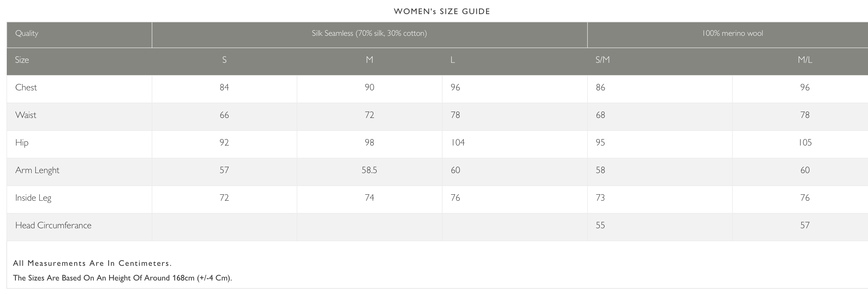Select the Waist row label
Viewport: 868px width, 294px height.
point(26,115)
